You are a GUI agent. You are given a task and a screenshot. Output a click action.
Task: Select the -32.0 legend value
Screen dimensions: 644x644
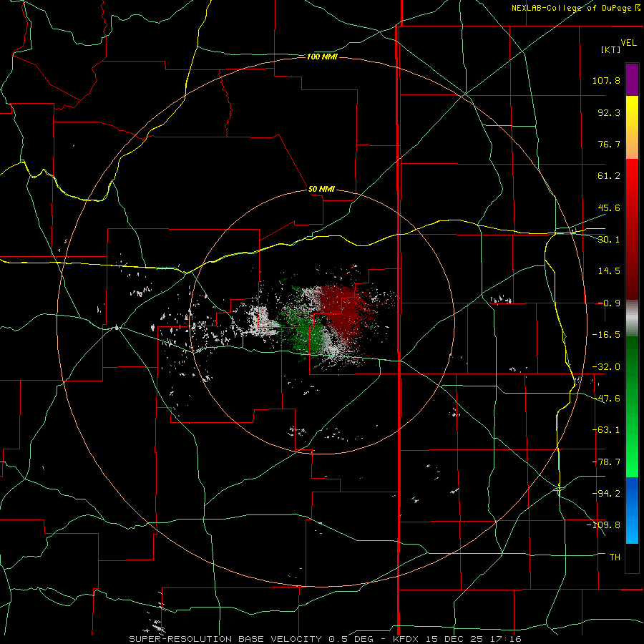(606, 367)
